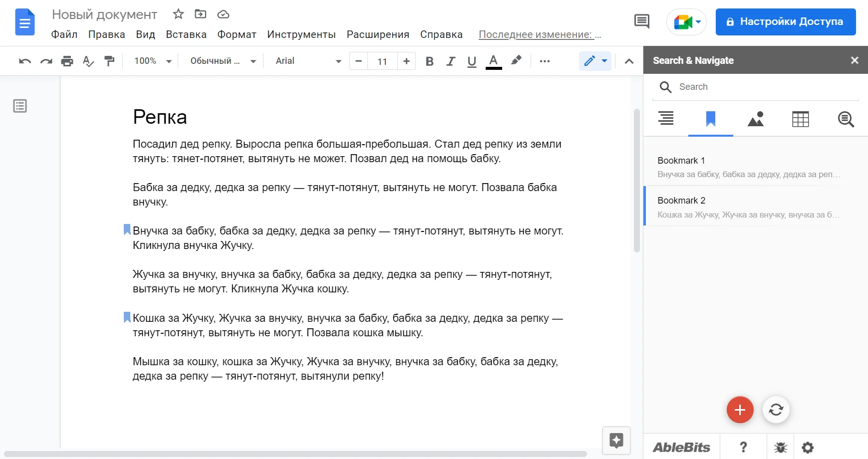This screenshot has height=459, width=868.
Task: Open the Вставка menu
Action: (186, 34)
